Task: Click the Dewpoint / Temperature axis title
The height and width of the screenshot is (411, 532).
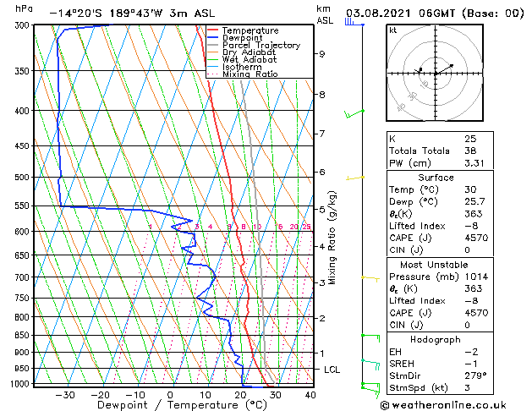Action: pos(172,406)
